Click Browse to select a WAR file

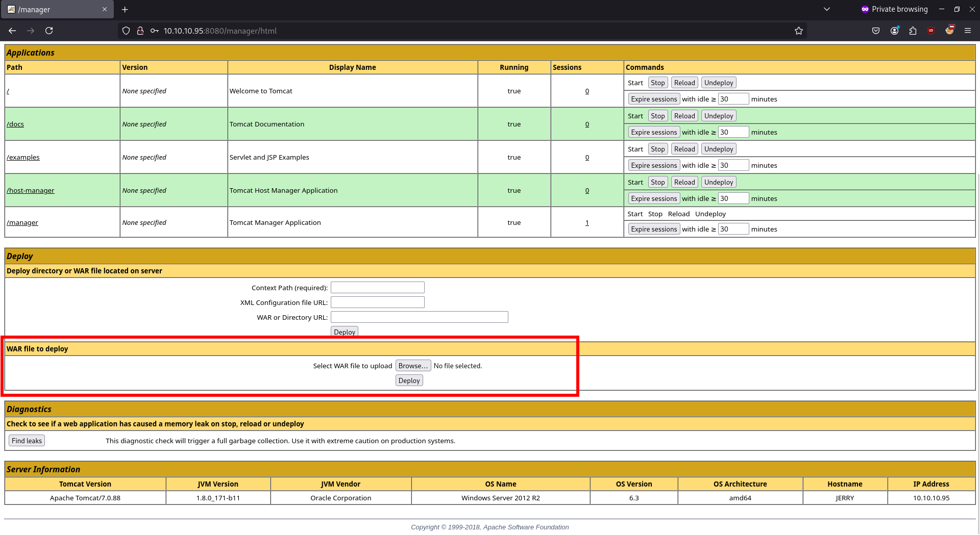413,366
